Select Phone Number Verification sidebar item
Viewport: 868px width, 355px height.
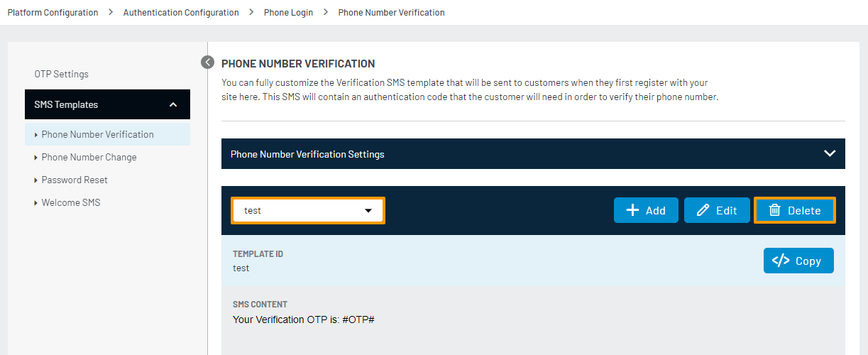(x=97, y=134)
